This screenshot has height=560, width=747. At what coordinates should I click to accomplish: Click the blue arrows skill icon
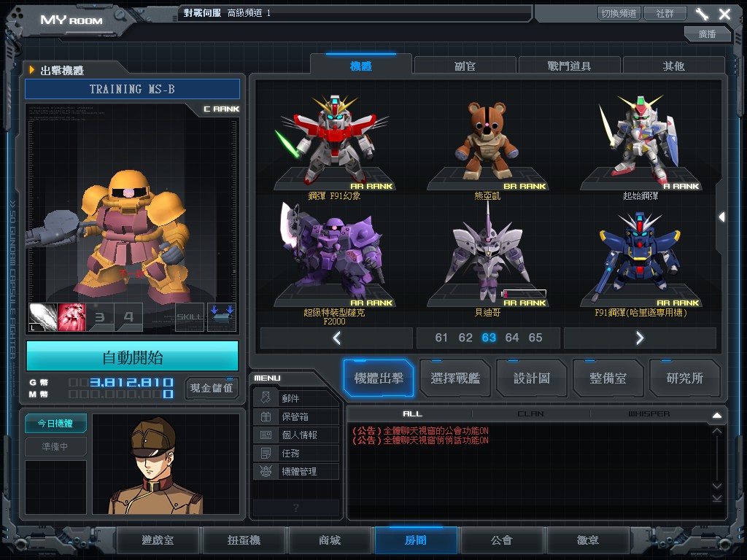(222, 317)
